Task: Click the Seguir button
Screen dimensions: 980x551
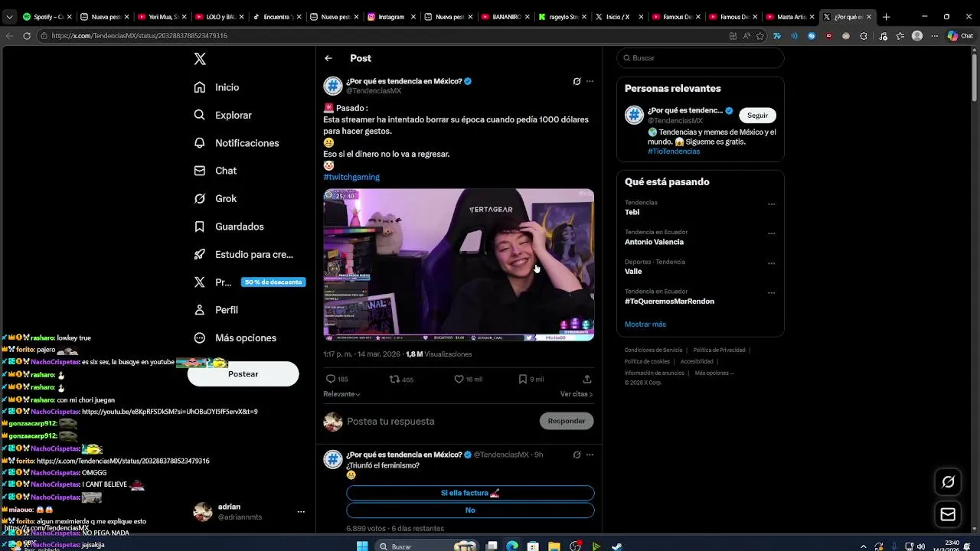Action: 757,116
